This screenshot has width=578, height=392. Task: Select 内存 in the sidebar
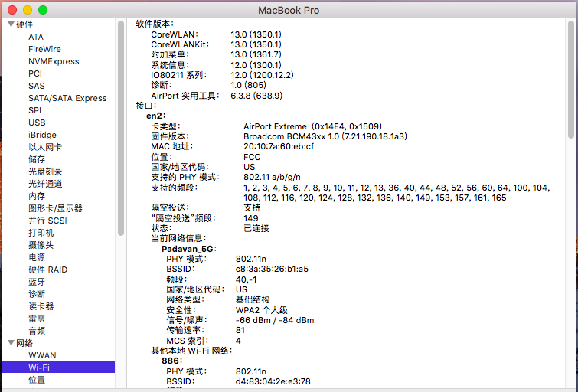pyautogui.click(x=37, y=196)
